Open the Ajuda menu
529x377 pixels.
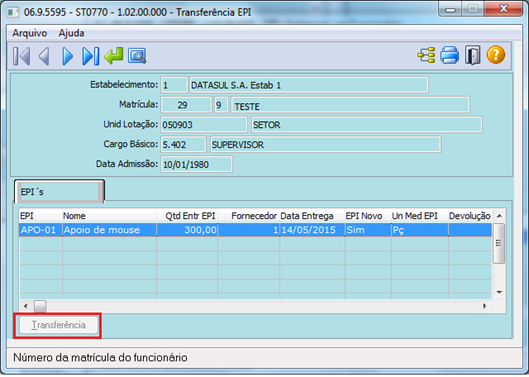71,33
